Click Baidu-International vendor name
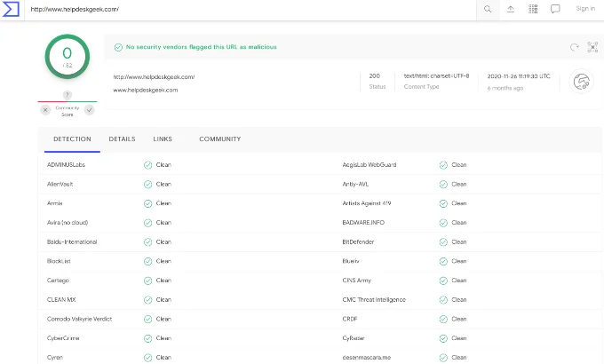Screen dimensions: 604x364 (72, 241)
